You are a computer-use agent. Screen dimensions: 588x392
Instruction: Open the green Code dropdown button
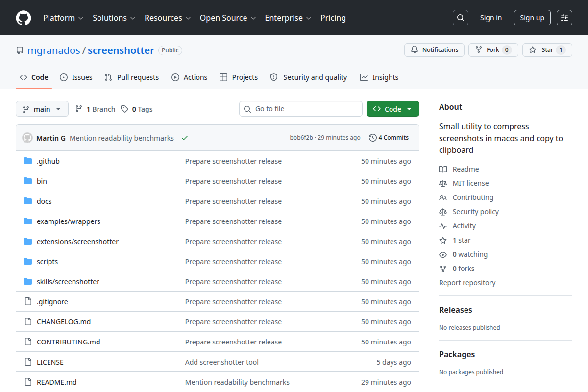click(x=393, y=109)
